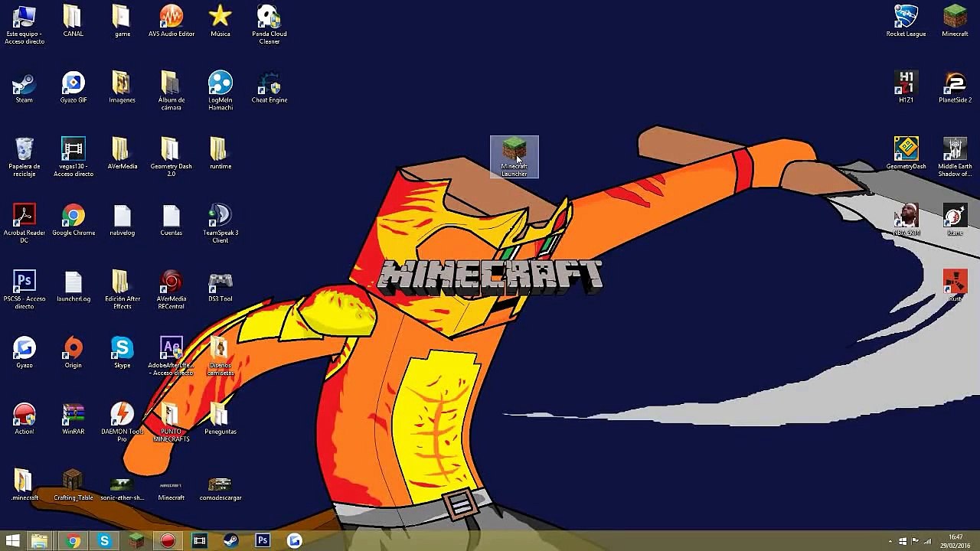
Task: Select the Álbum de cámara folder
Action: point(171,90)
